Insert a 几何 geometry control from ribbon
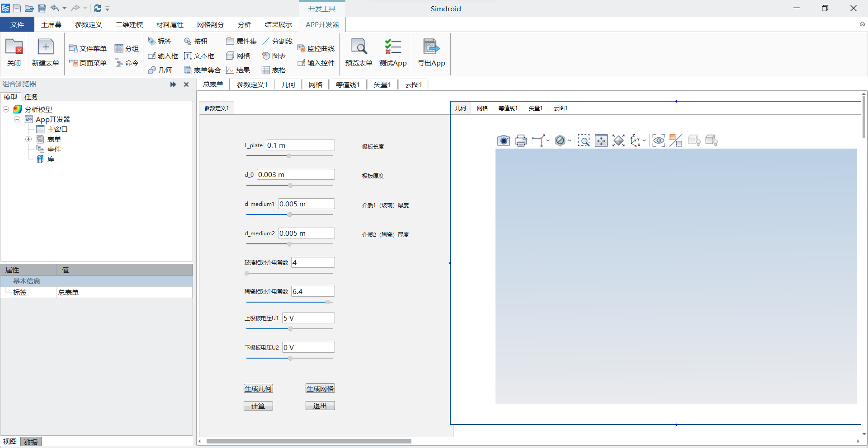Image resolution: width=868 pixels, height=448 pixels. 160,70
